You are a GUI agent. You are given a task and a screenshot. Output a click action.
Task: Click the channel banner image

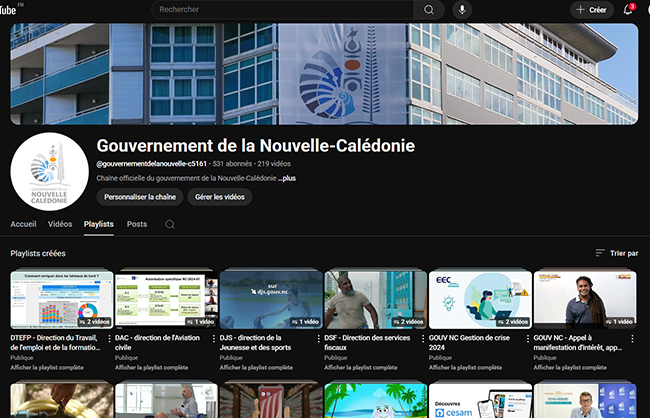tap(324, 74)
